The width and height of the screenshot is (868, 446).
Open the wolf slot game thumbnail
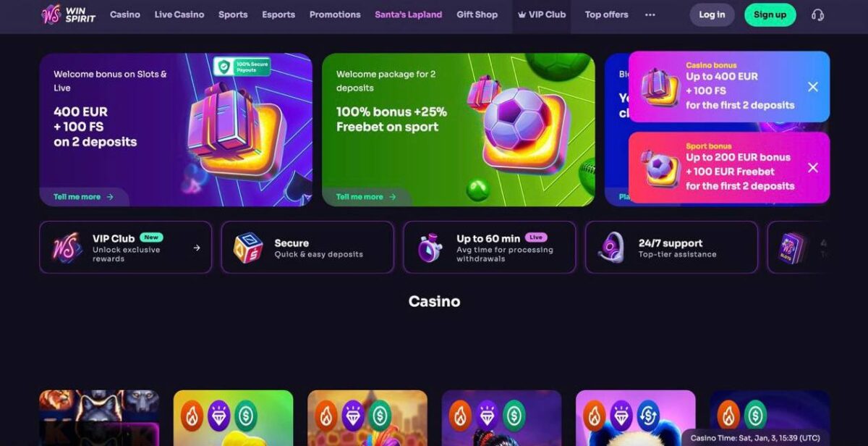point(99,418)
